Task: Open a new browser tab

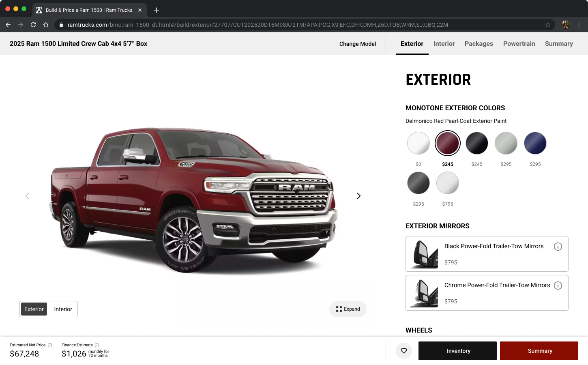Action: [157, 10]
